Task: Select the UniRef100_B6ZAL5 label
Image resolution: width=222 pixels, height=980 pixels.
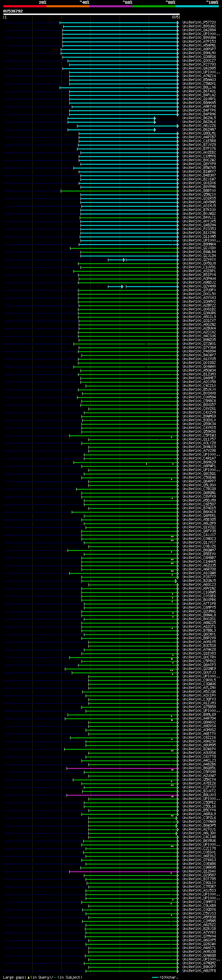Action: 199,118
